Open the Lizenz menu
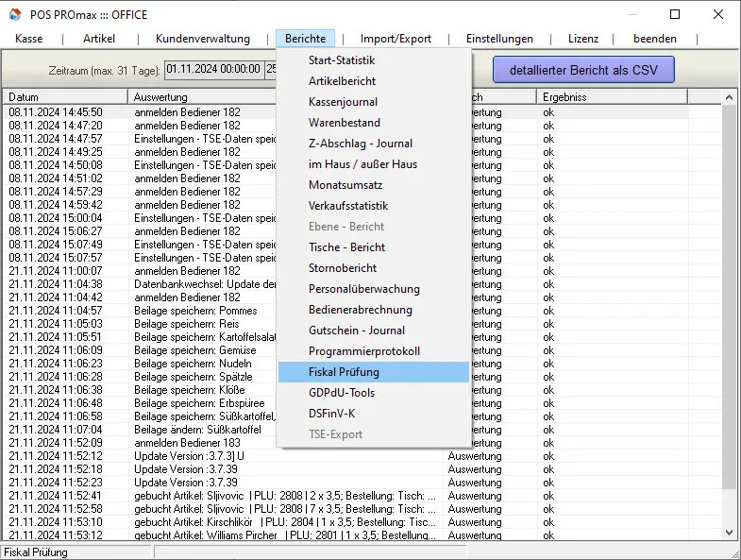Screen dimensions: 741x560 583,39
